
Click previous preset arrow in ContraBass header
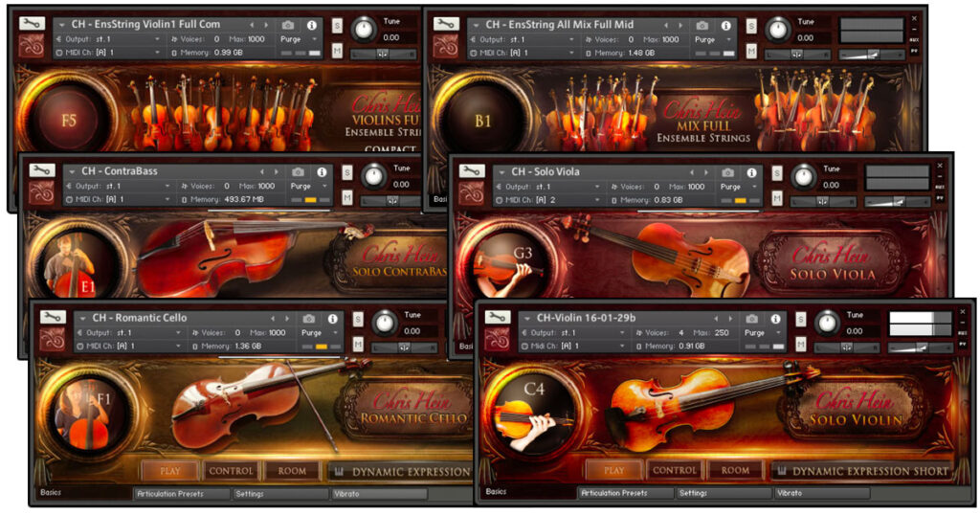(262, 171)
